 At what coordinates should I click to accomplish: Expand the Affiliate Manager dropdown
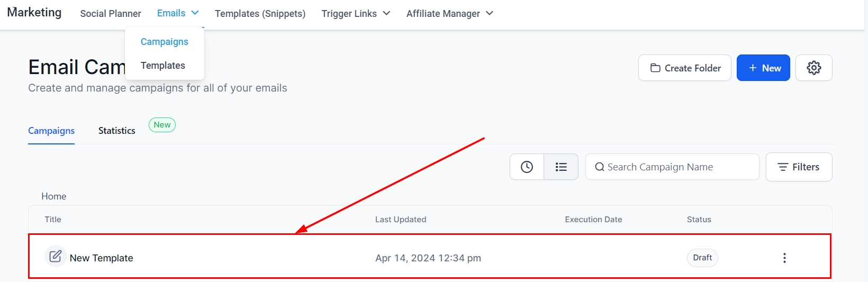(490, 13)
